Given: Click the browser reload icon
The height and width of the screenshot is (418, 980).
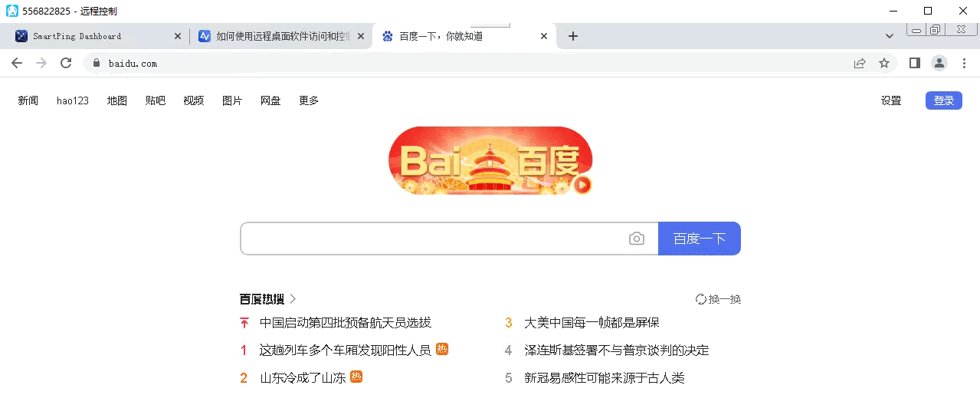Looking at the screenshot, I should click(66, 63).
